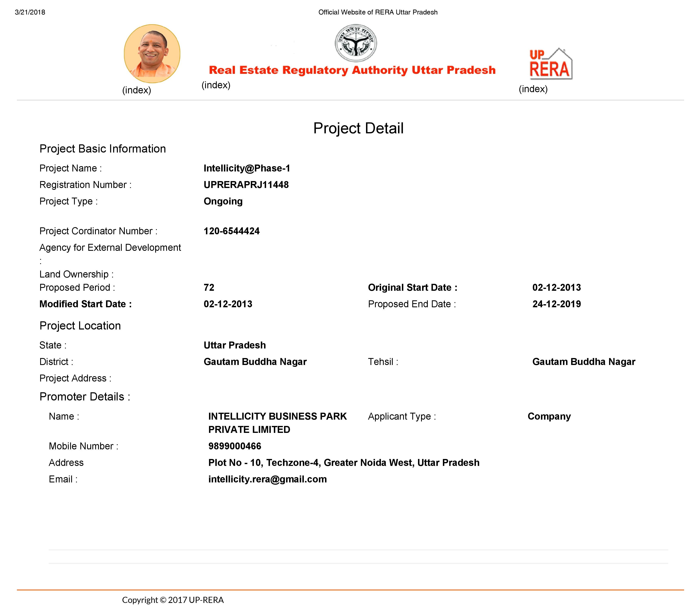
Task: Select registration number UPRERAPRJ11448
Action: click(246, 185)
